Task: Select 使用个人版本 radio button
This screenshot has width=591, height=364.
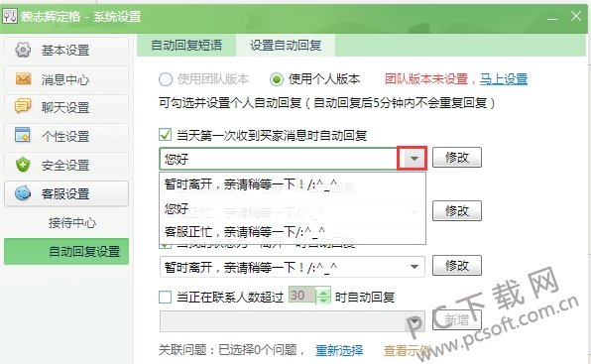Action: [x=277, y=79]
